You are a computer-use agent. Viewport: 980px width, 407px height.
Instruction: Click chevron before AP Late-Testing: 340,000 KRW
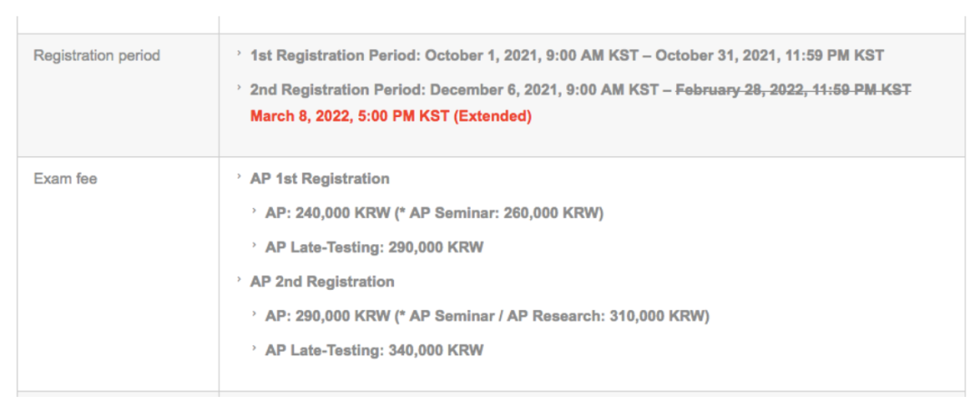(x=254, y=348)
